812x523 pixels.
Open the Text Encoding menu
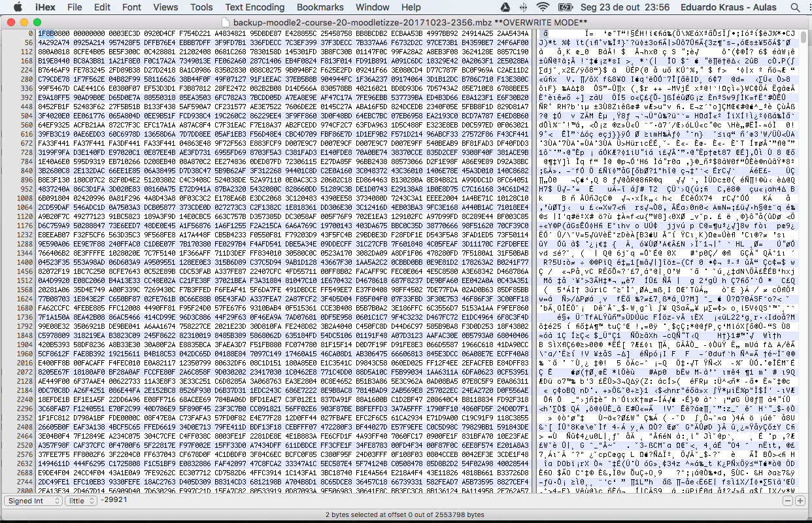tap(255, 7)
